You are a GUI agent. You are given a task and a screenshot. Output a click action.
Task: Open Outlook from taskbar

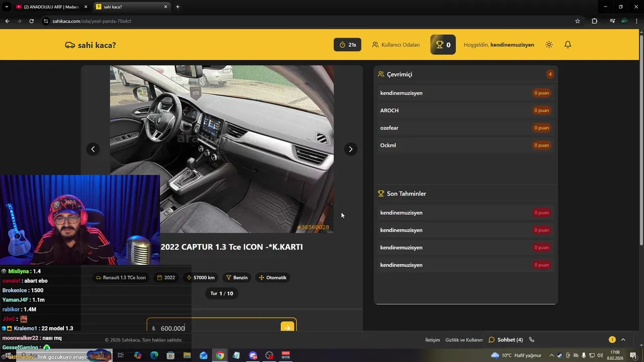pos(203,355)
